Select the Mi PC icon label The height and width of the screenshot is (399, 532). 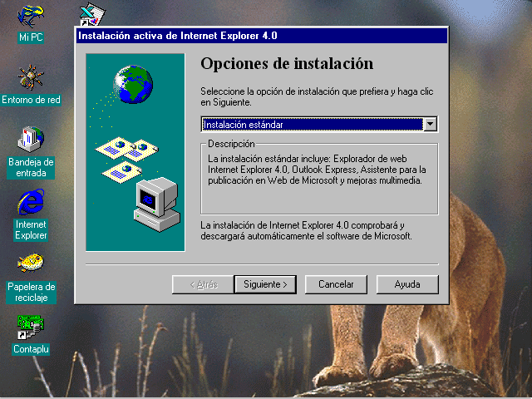point(31,37)
